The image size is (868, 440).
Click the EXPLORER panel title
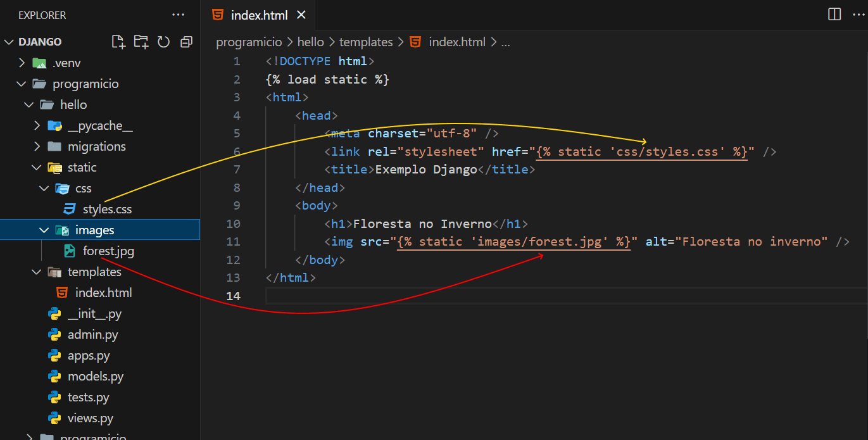click(42, 15)
